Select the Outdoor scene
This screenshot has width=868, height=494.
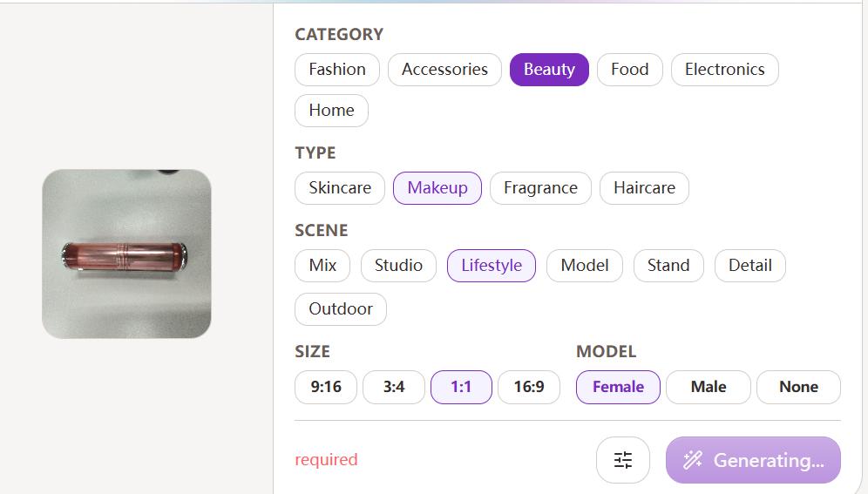tap(341, 309)
